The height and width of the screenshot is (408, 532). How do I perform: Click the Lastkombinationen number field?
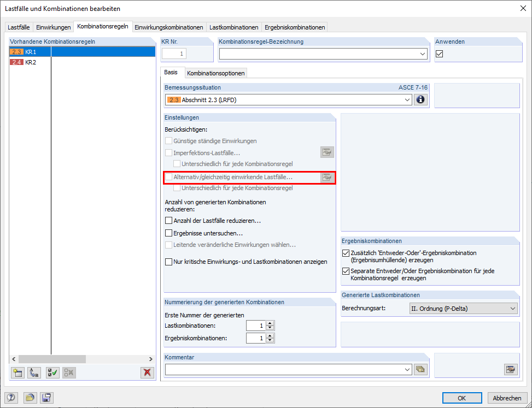coord(256,326)
